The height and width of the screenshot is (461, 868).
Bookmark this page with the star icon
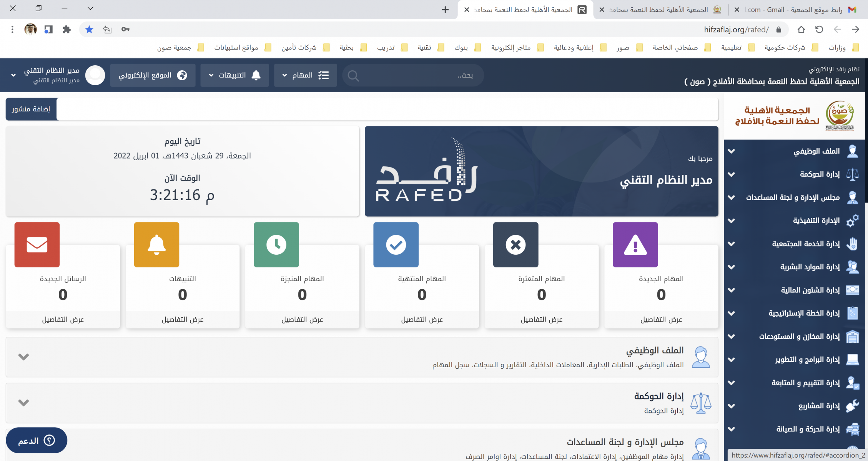click(89, 29)
